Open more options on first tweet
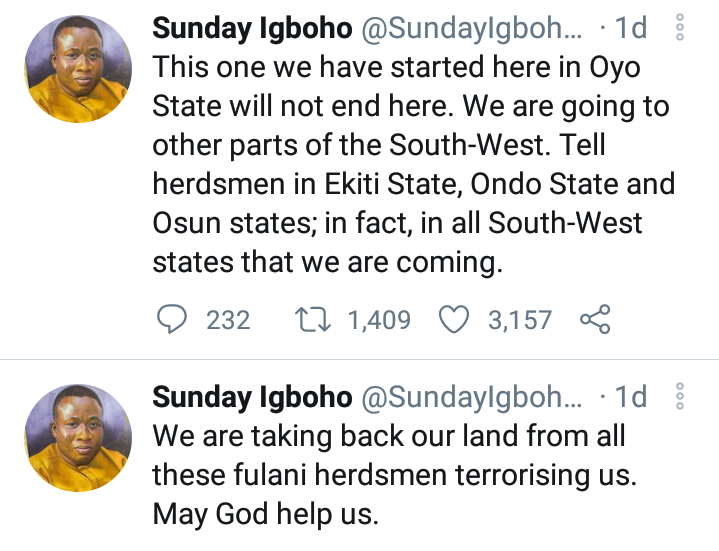This screenshot has height=551, width=719. pos(680,27)
